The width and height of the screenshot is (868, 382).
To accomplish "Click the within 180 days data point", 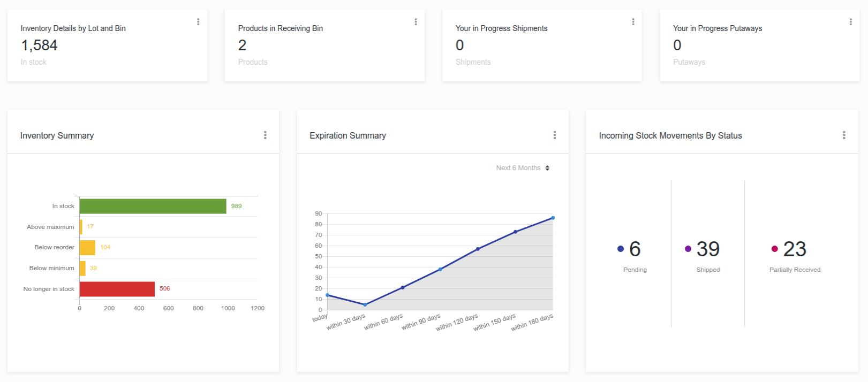I will [x=553, y=218].
